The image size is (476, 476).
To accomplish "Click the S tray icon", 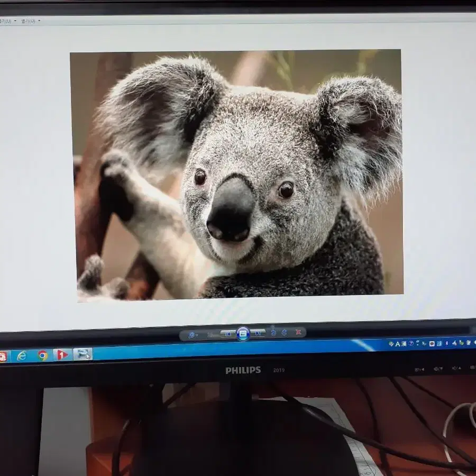I will tap(424, 343).
